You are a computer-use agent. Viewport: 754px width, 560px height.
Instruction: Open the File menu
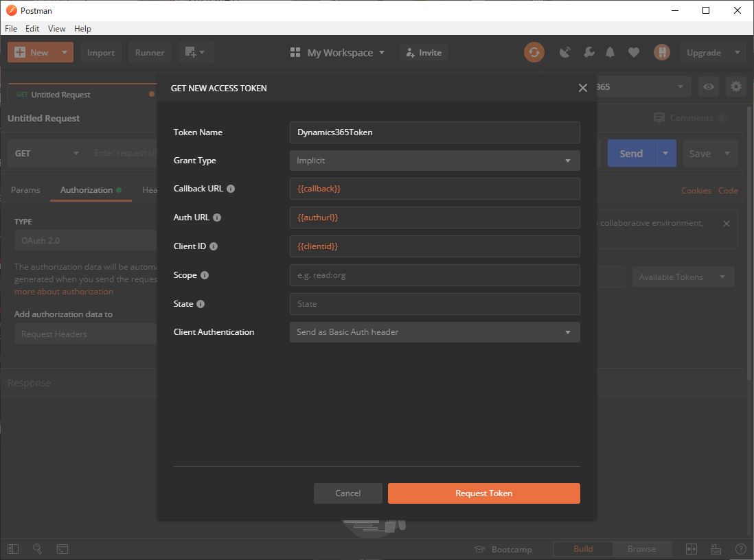point(11,29)
